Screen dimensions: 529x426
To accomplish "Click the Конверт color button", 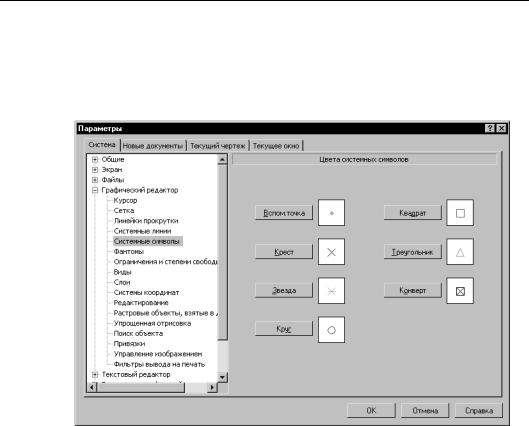I will (412, 290).
